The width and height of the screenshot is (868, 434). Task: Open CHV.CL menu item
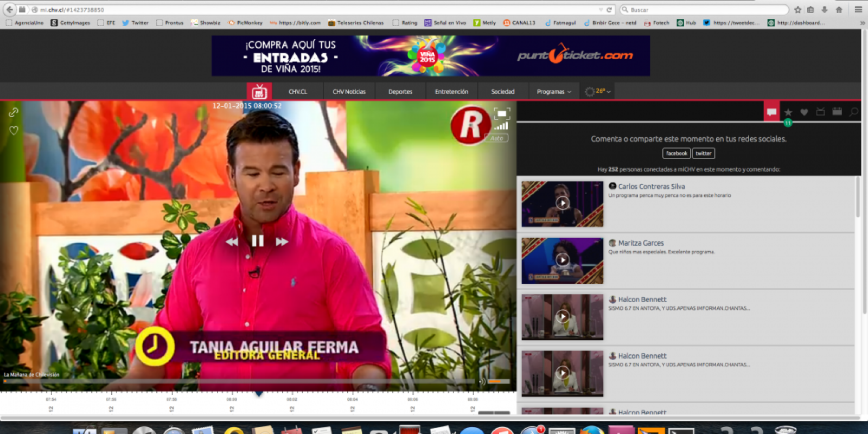[298, 92]
